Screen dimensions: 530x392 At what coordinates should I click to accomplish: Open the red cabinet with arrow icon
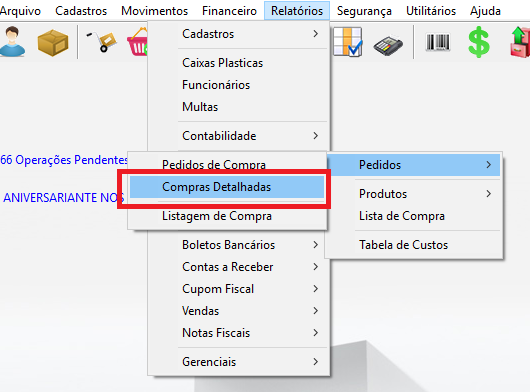[x=520, y=42]
